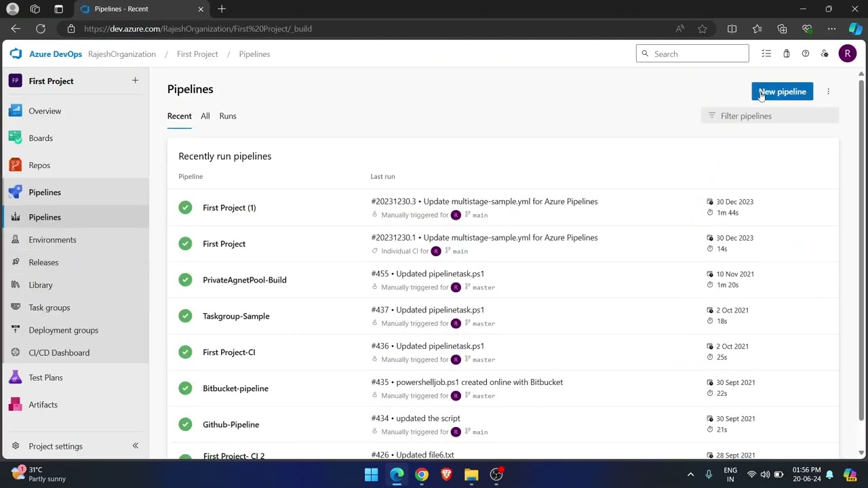
Task: Click the 10 Nov 2021 date entry
Action: tap(735, 274)
